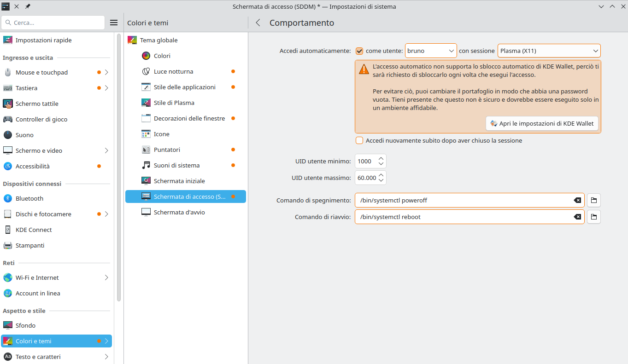Viewport: 628px width, 364px height.
Task: Open the Icone settings page
Action: pyautogui.click(x=186, y=134)
